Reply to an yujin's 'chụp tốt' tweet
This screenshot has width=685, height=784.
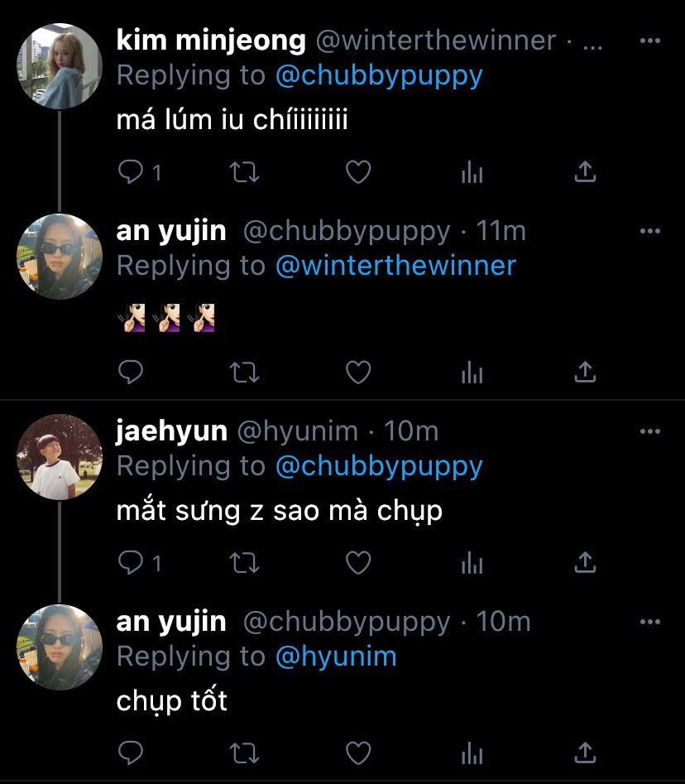(131, 753)
